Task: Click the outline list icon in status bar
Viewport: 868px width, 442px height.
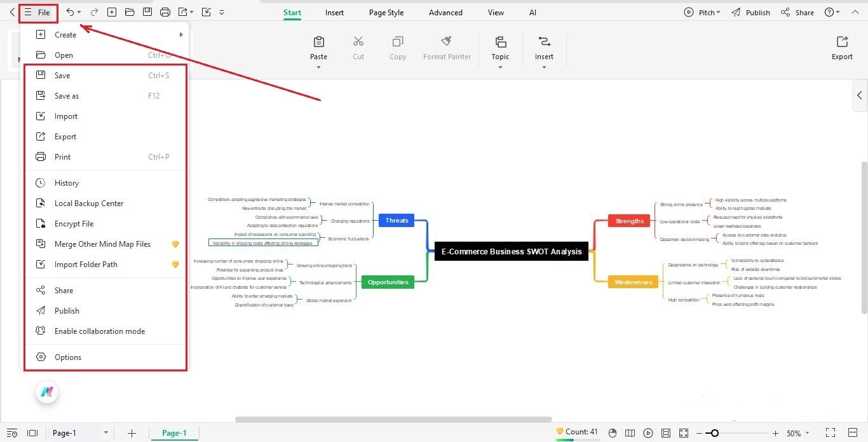Action: [x=12, y=433]
